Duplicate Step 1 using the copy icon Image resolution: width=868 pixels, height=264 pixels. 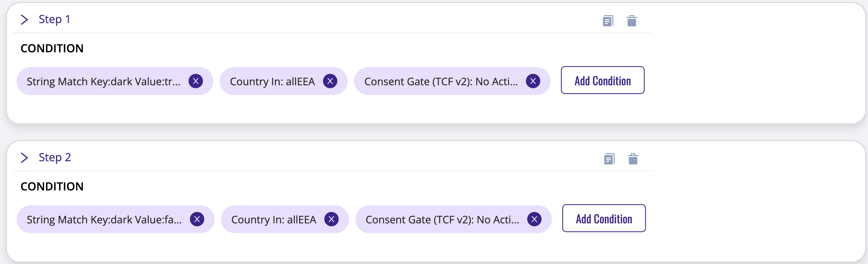(608, 21)
